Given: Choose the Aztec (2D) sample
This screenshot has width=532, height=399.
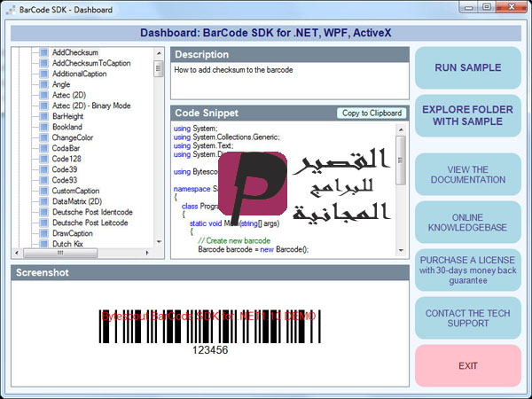Looking at the screenshot, I should (69, 95).
